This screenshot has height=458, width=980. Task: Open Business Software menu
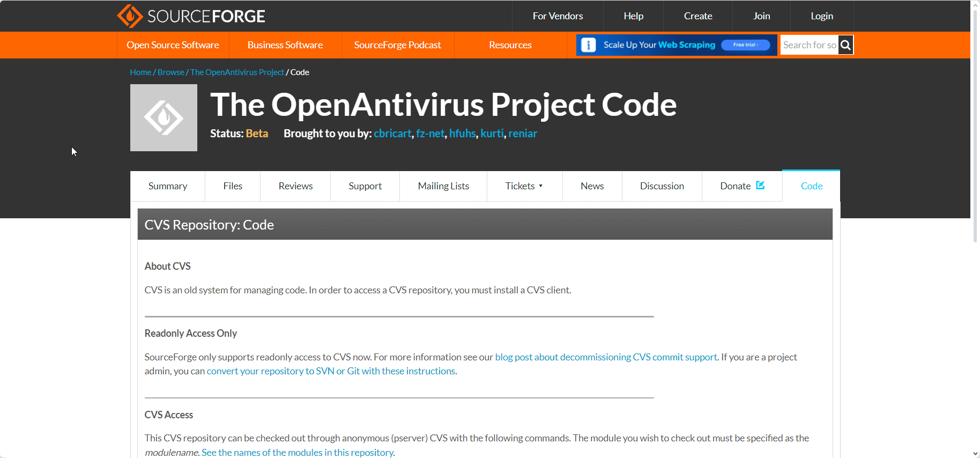[285, 45]
